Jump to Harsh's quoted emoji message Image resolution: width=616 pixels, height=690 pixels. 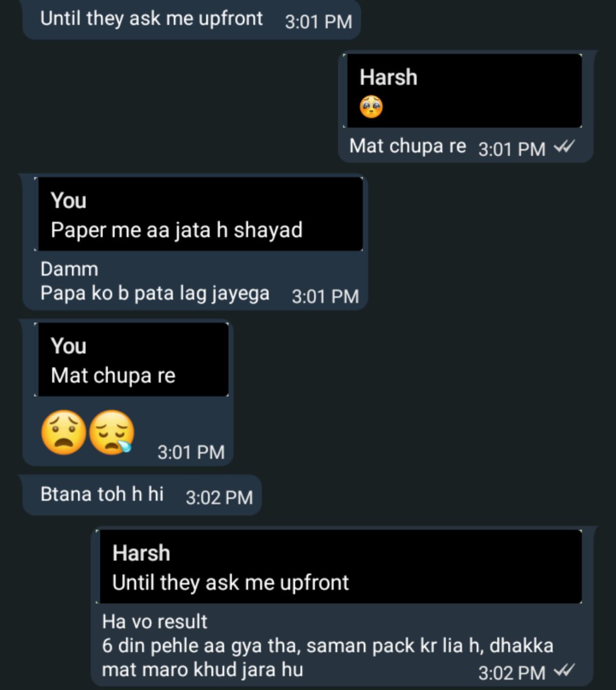464,91
